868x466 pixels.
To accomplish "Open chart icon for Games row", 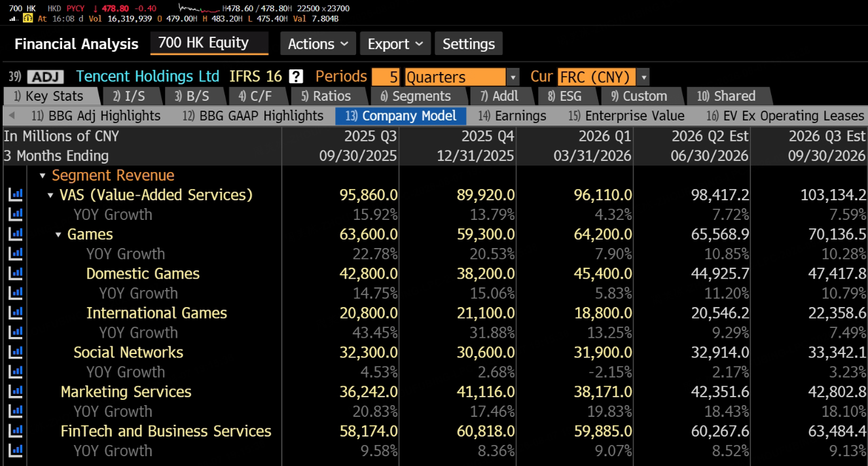I will pos(14,234).
